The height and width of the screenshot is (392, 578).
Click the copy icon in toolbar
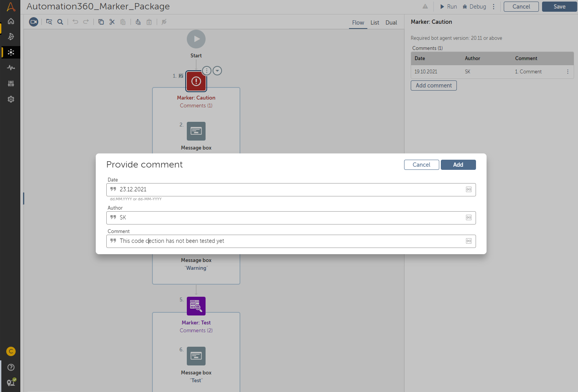[x=101, y=22]
